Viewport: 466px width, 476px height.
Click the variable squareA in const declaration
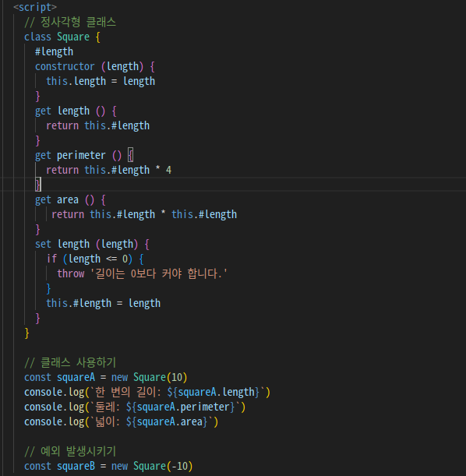(x=76, y=377)
